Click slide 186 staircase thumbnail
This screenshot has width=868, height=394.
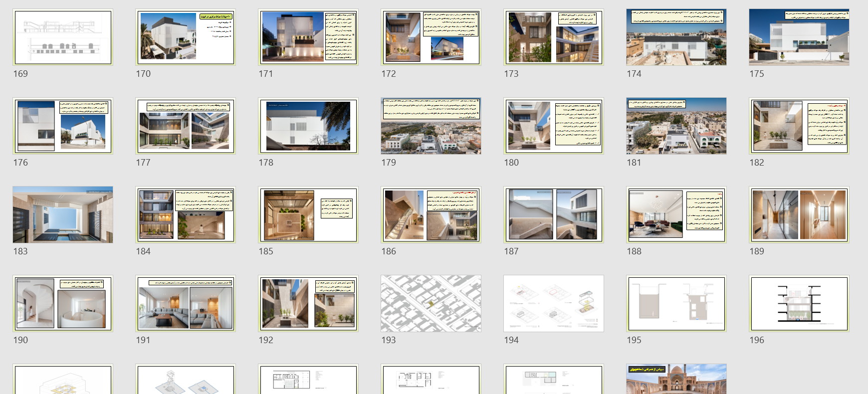pyautogui.click(x=431, y=215)
